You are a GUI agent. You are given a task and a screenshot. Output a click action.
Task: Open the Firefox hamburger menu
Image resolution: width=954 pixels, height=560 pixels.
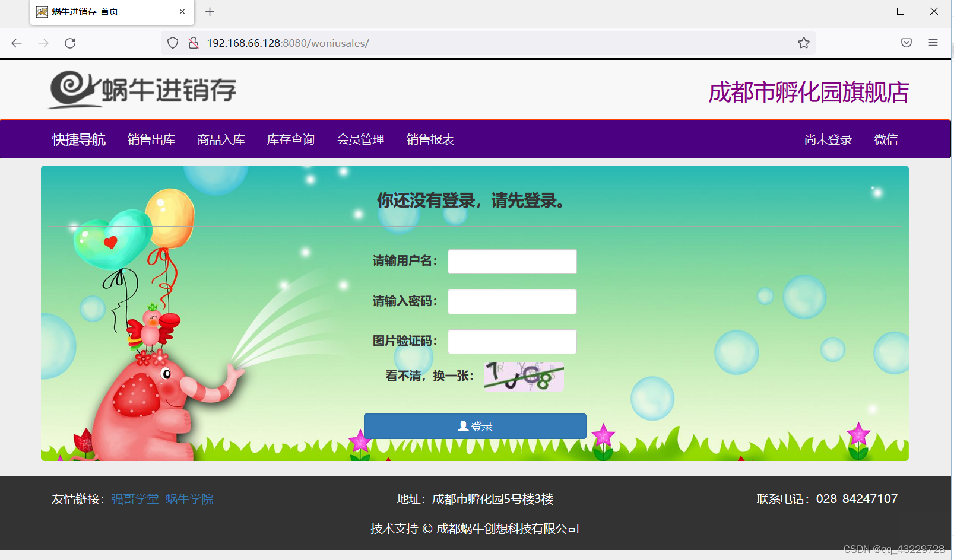(933, 43)
